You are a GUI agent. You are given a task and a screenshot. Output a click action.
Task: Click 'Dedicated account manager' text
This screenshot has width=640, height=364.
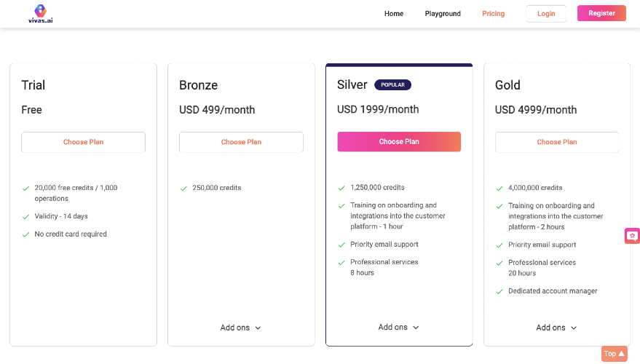pos(553,291)
